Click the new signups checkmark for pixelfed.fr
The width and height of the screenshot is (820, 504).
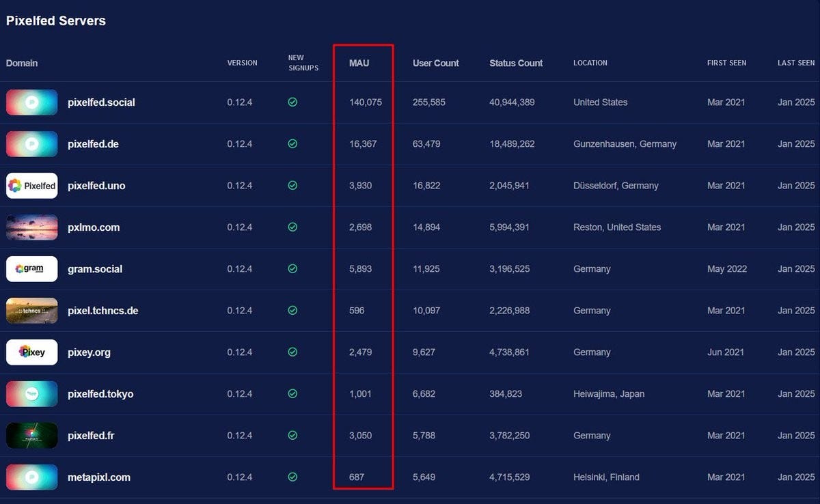point(292,436)
